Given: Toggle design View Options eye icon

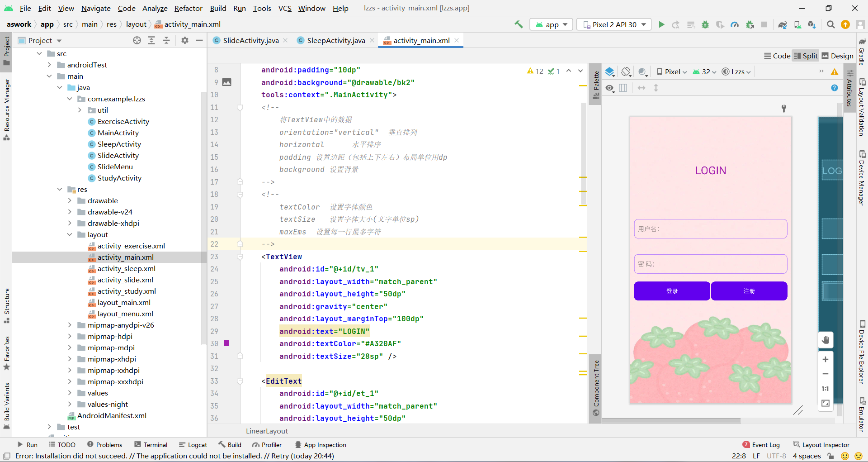Looking at the screenshot, I should click(610, 88).
